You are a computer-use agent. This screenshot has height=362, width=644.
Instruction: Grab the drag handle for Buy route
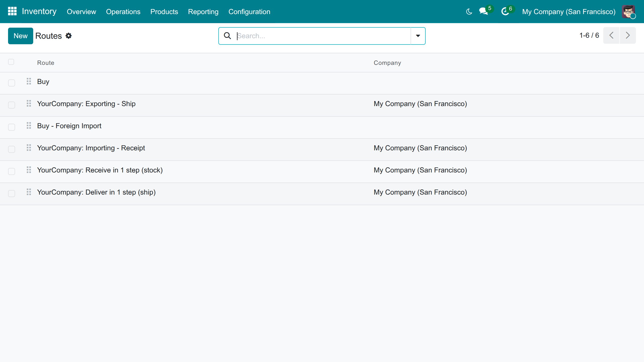pyautogui.click(x=29, y=81)
